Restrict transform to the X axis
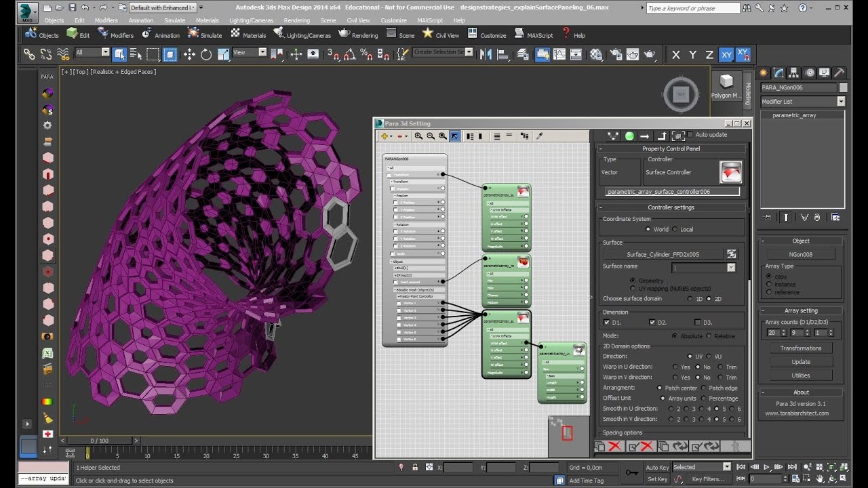The height and width of the screenshot is (488, 868). tap(675, 55)
